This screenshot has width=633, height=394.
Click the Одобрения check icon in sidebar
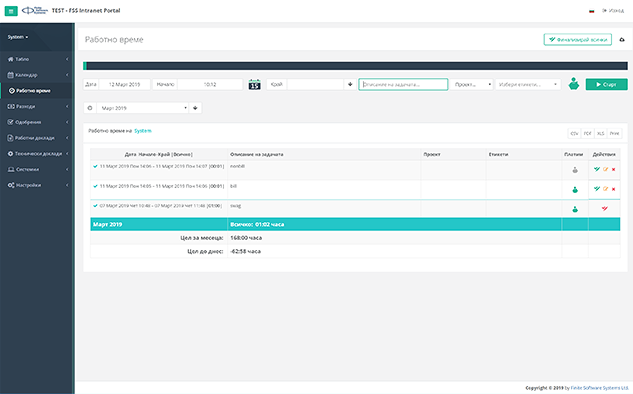tap(10, 122)
